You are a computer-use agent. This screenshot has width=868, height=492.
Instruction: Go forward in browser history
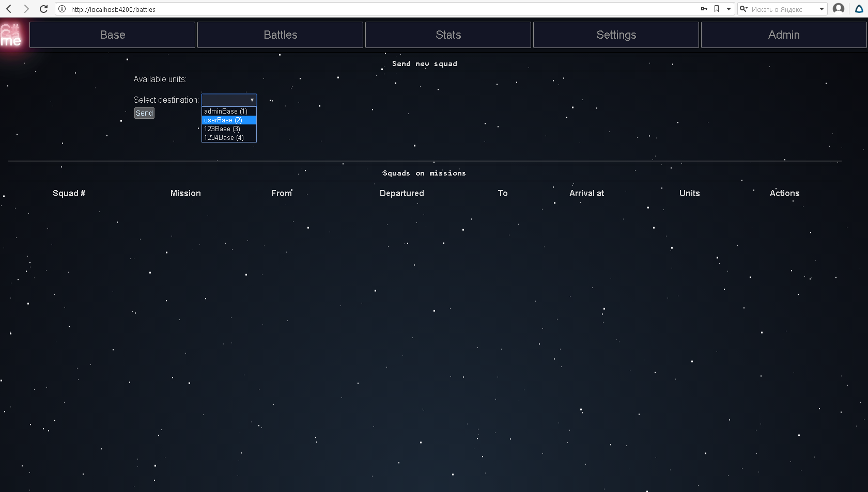coord(26,9)
